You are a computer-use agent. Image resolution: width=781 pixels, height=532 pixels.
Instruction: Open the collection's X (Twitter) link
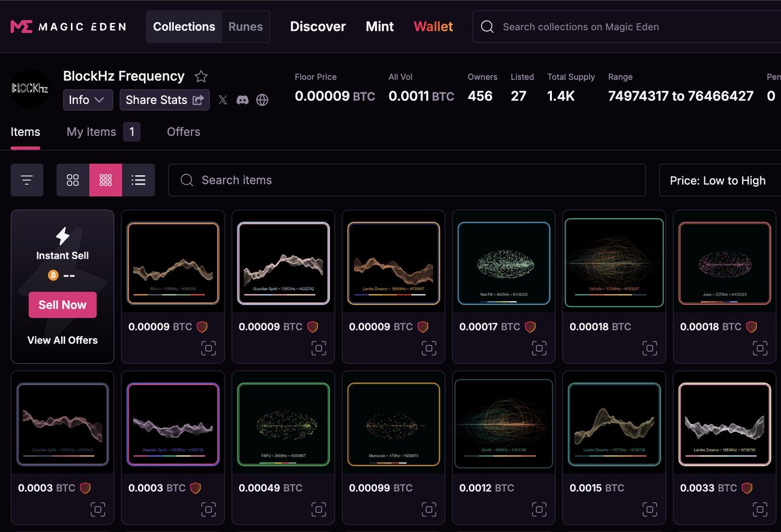pyautogui.click(x=223, y=100)
